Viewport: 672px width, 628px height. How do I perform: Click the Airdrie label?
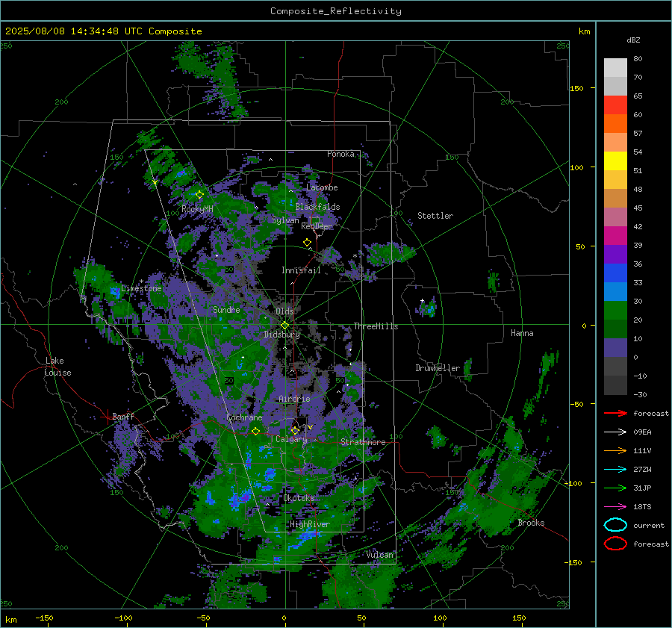[x=294, y=399]
